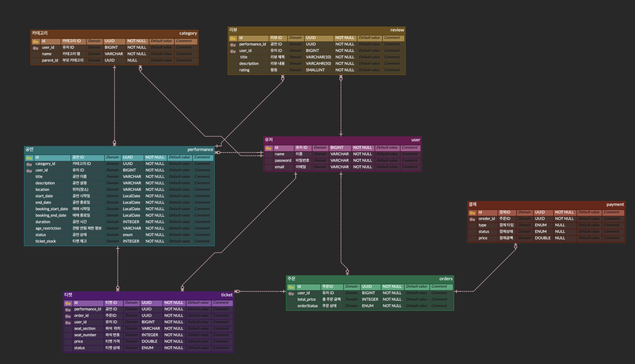635x364 pixels.
Task: Click foreign key icon beside review performance_id
Action: 233,45
